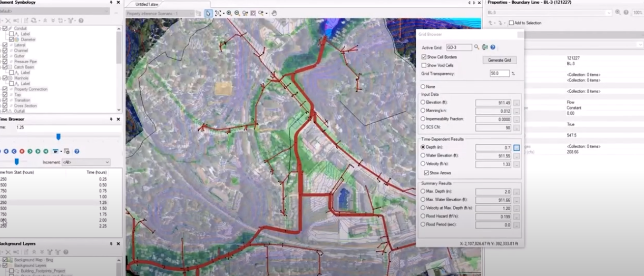Image resolution: width=644 pixels, height=276 pixels.
Task: Click the ellipsis button next to Depth (in)
Action: (516, 148)
